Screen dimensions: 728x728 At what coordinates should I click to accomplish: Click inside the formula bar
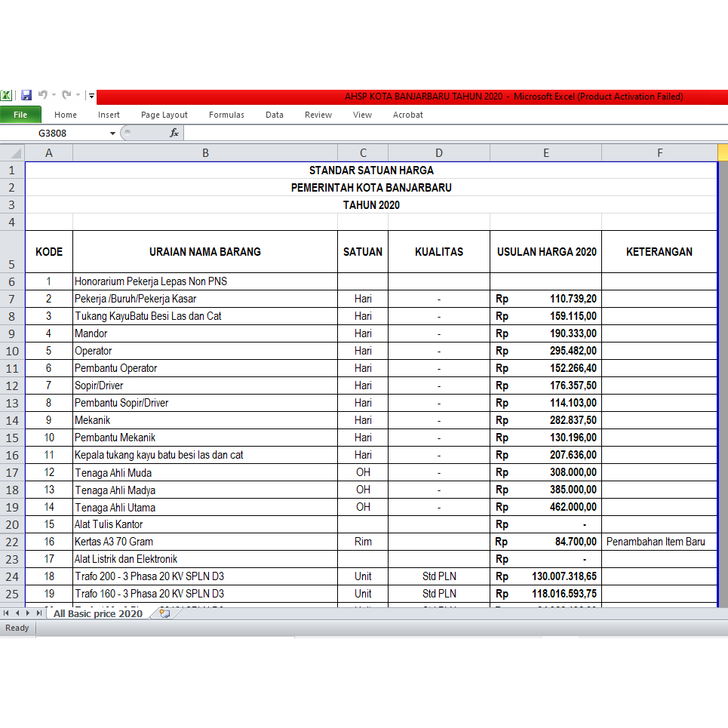pos(455,134)
